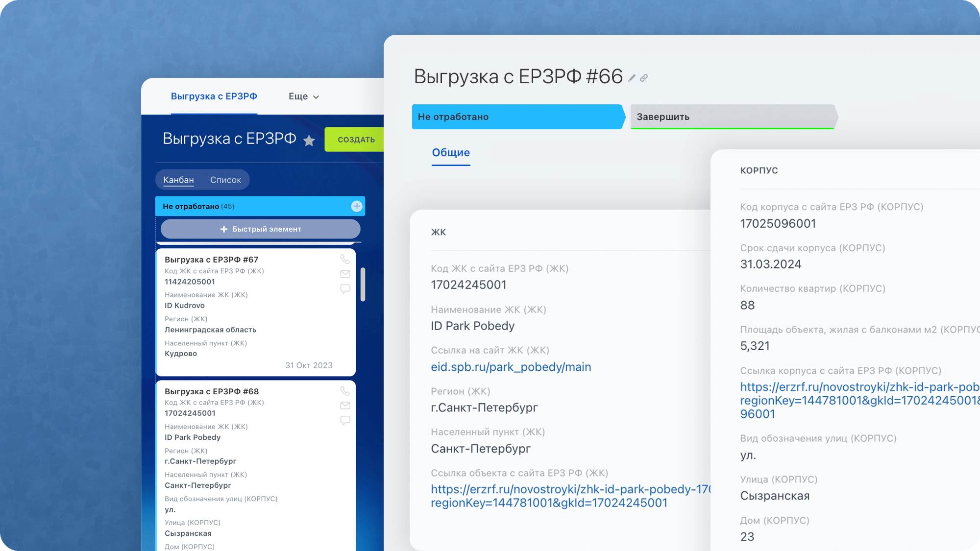Click the comment bubble icon on card #68
This screenshot has width=980, height=551.
click(345, 420)
